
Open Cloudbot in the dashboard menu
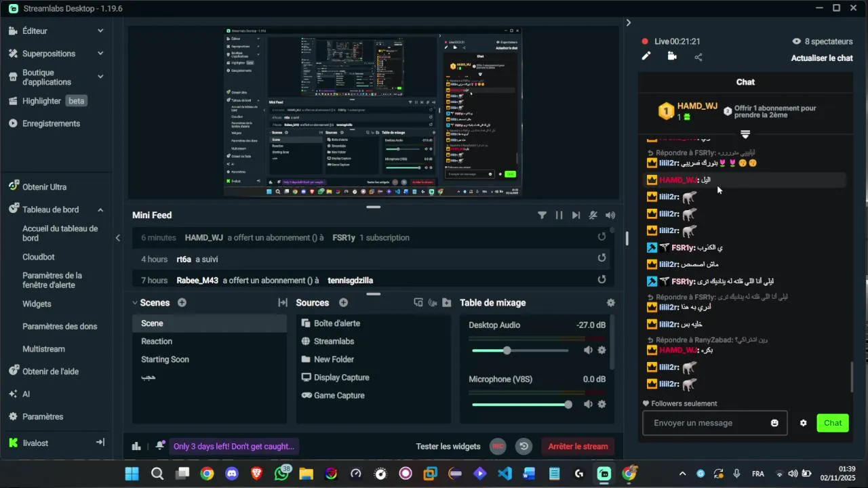(x=39, y=257)
